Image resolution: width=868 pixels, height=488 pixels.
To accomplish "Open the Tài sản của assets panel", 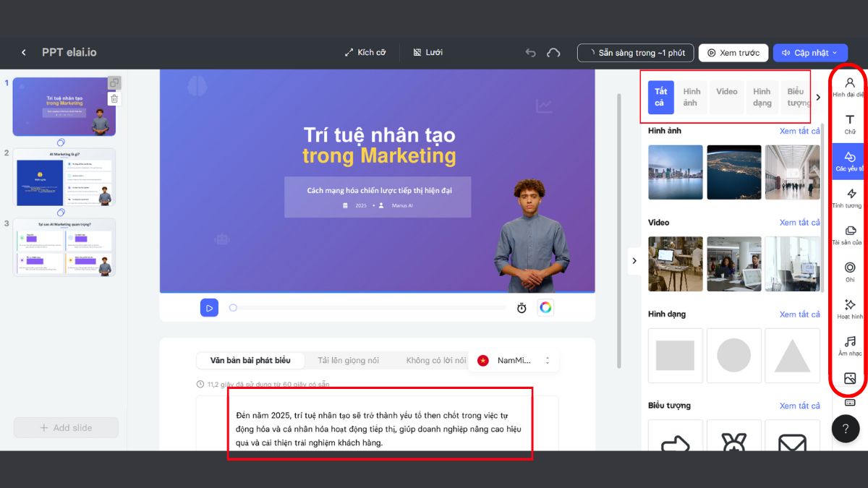I will point(849,235).
